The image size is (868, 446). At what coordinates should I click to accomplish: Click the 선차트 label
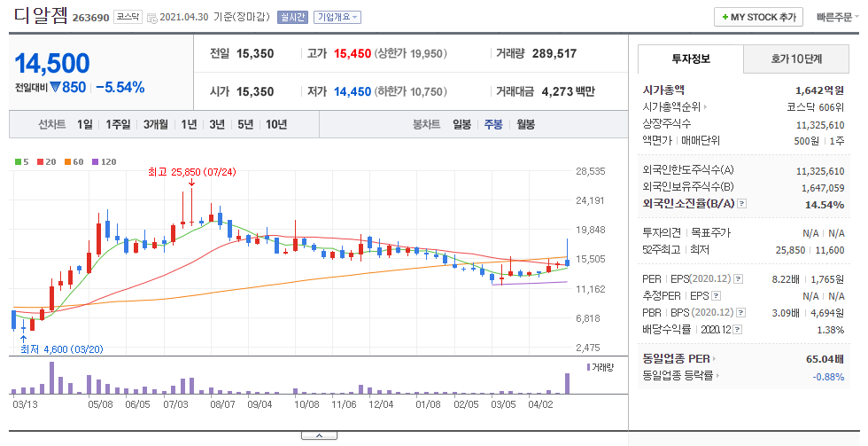pos(51,125)
